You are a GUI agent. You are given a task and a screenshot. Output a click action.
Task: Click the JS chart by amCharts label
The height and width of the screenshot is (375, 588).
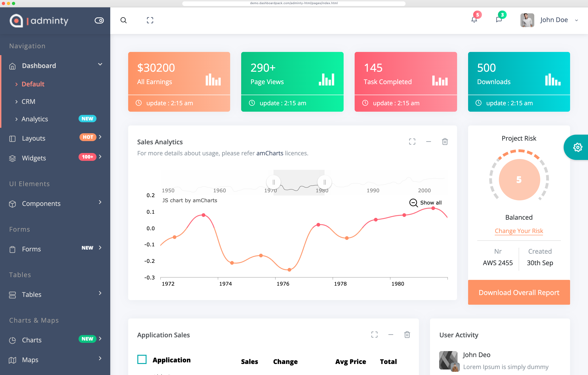click(x=190, y=201)
